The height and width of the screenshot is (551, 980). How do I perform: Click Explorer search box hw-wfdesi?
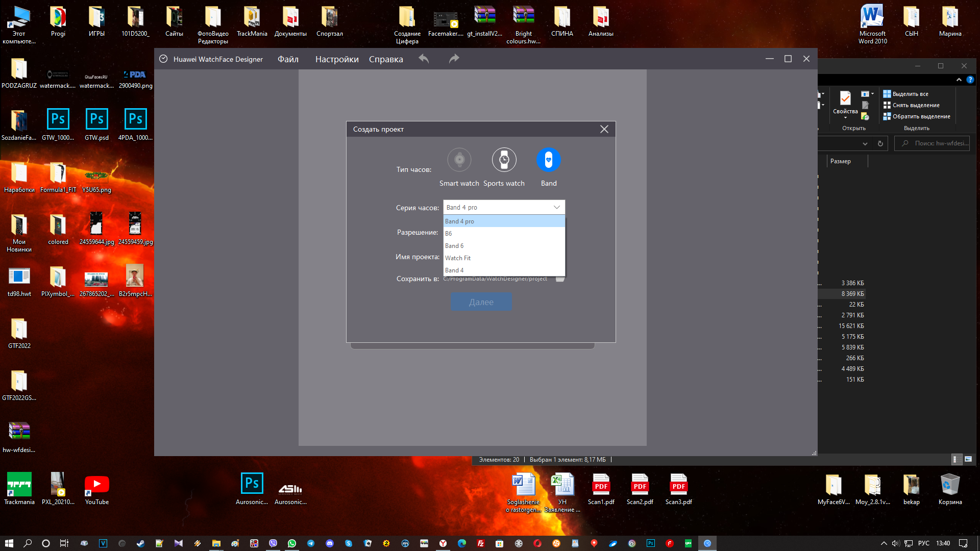point(932,143)
